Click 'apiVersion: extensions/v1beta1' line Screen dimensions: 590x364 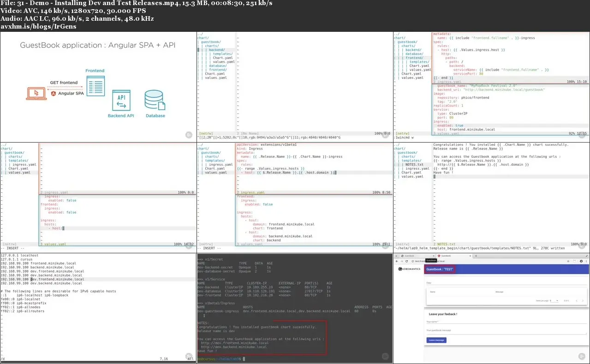tap(266, 144)
